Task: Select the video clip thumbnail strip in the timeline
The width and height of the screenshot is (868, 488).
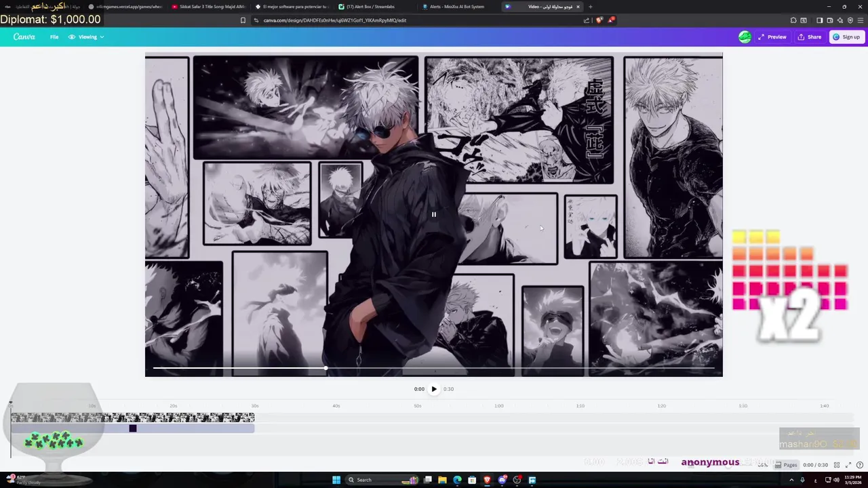Action: click(x=132, y=418)
